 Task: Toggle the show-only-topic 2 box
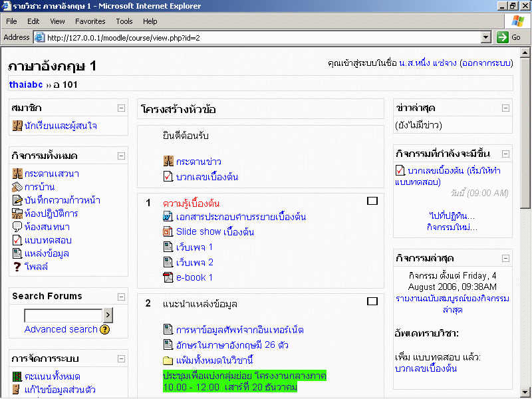coord(372,301)
